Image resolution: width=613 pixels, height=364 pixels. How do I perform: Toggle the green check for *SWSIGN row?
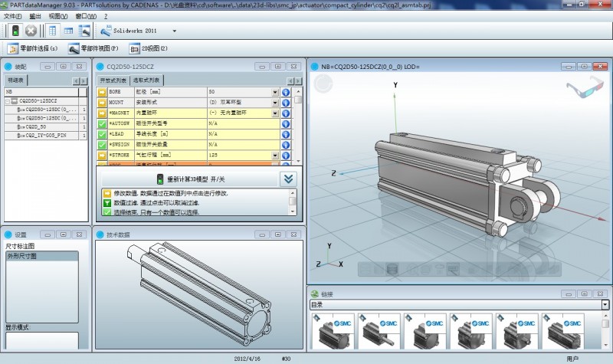(102, 144)
